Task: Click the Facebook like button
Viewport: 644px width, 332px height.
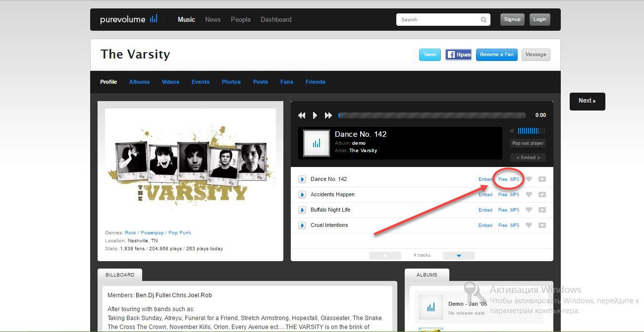Action: tap(458, 55)
